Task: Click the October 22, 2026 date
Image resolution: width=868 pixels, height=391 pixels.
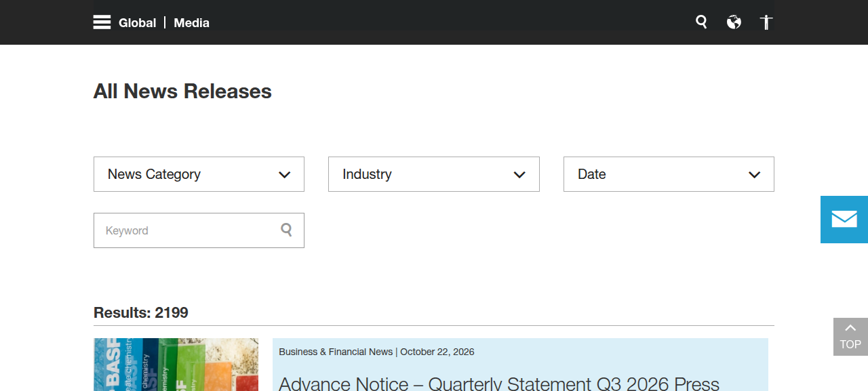Action: pyautogui.click(x=437, y=352)
